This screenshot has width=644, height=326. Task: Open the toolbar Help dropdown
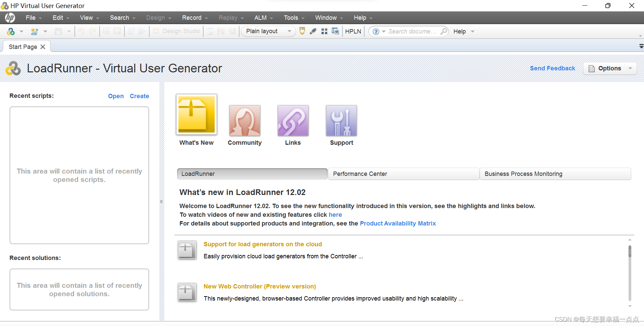[x=464, y=31]
